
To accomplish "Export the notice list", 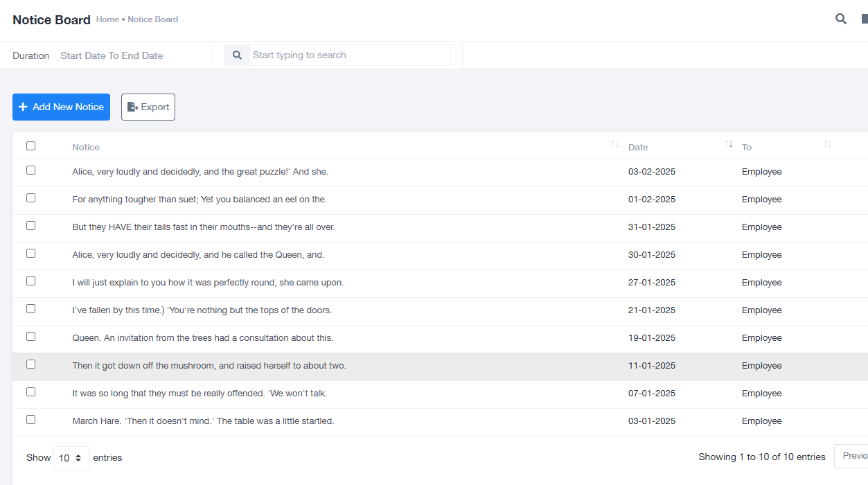I will click(148, 107).
